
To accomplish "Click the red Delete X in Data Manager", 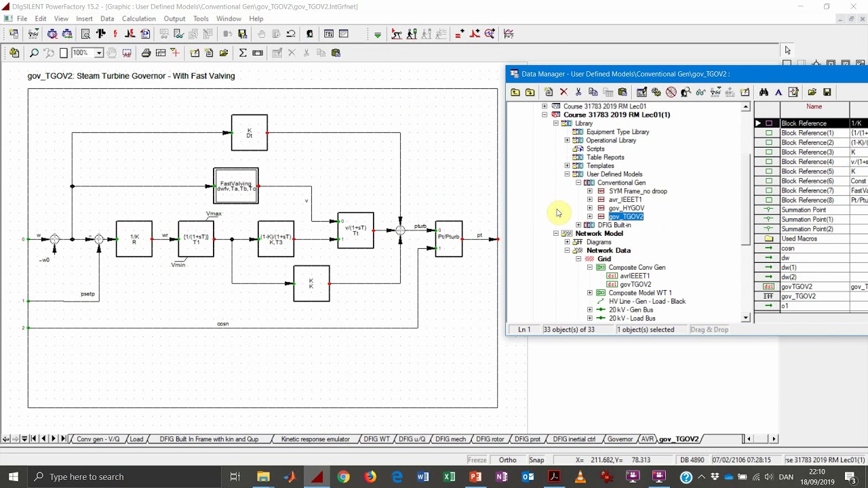I will tap(564, 92).
